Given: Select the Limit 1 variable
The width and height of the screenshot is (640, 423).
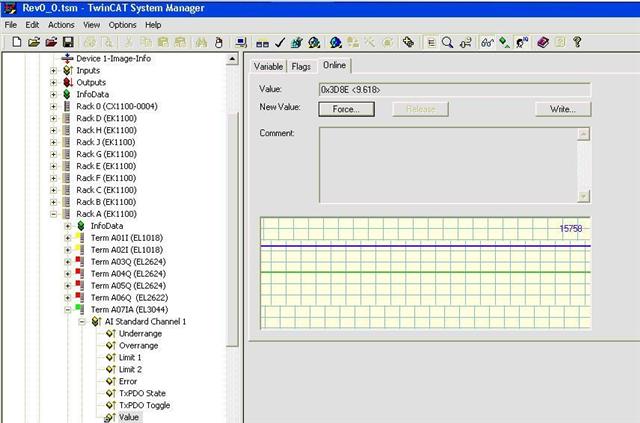Looking at the screenshot, I should (x=130, y=357).
